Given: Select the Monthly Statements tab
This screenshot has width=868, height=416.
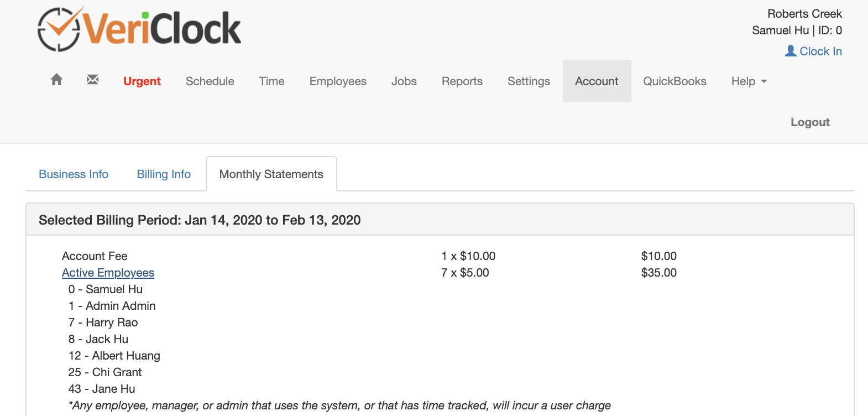Looking at the screenshot, I should pyautogui.click(x=271, y=174).
